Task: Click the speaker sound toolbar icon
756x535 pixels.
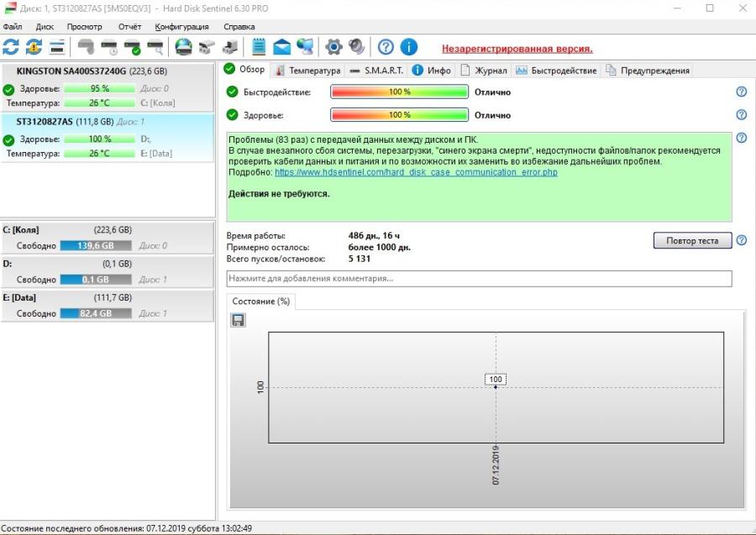Action: click(x=356, y=47)
